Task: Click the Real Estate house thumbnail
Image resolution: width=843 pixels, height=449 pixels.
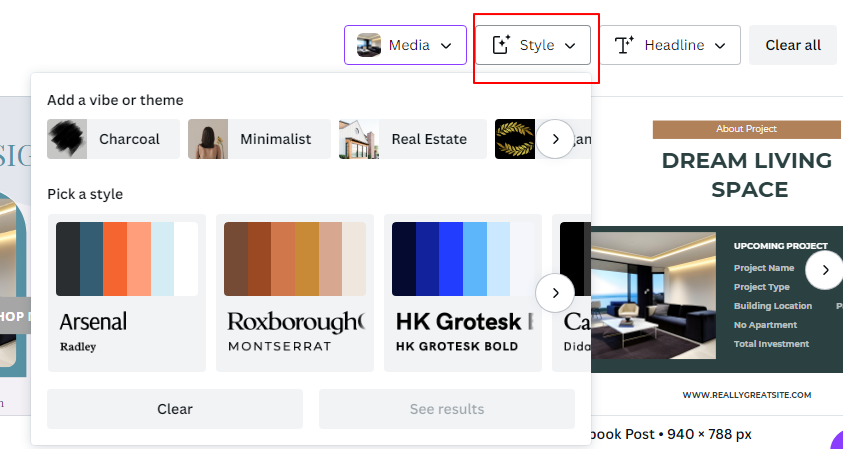Action: (359, 139)
